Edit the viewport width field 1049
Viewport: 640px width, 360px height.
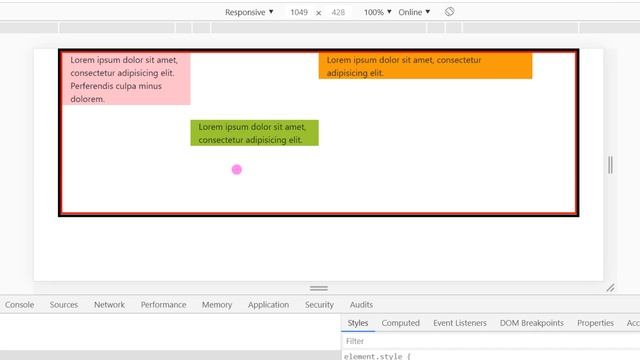pyautogui.click(x=299, y=12)
